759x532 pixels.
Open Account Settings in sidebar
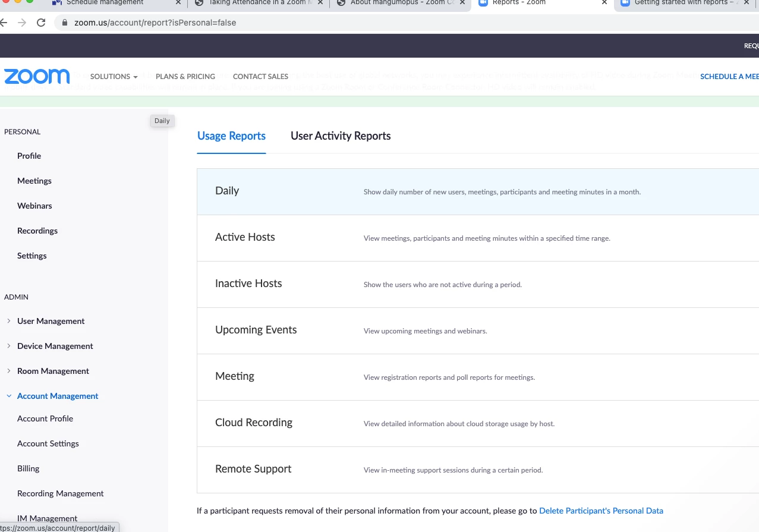48,443
